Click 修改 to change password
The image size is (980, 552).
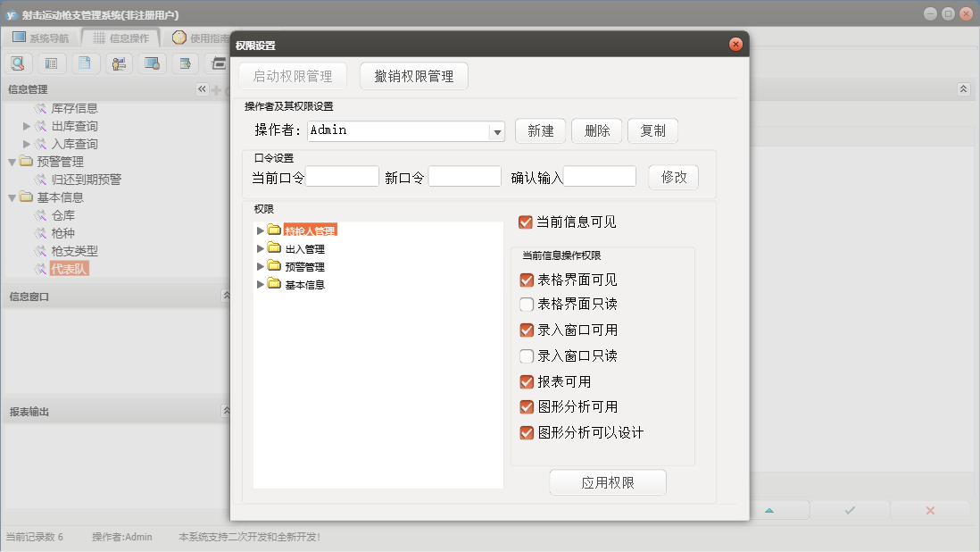click(674, 178)
